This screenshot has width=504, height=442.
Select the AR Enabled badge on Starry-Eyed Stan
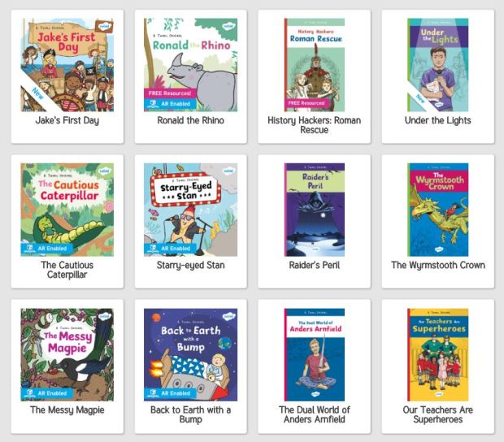point(171,249)
